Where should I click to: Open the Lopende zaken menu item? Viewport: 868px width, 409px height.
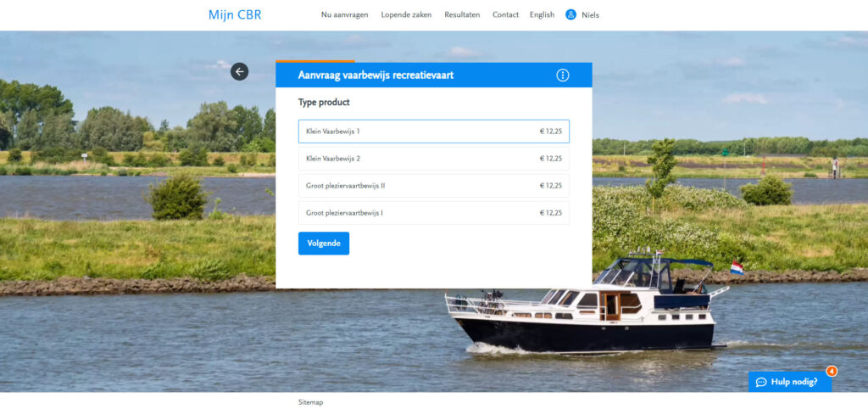point(406,15)
